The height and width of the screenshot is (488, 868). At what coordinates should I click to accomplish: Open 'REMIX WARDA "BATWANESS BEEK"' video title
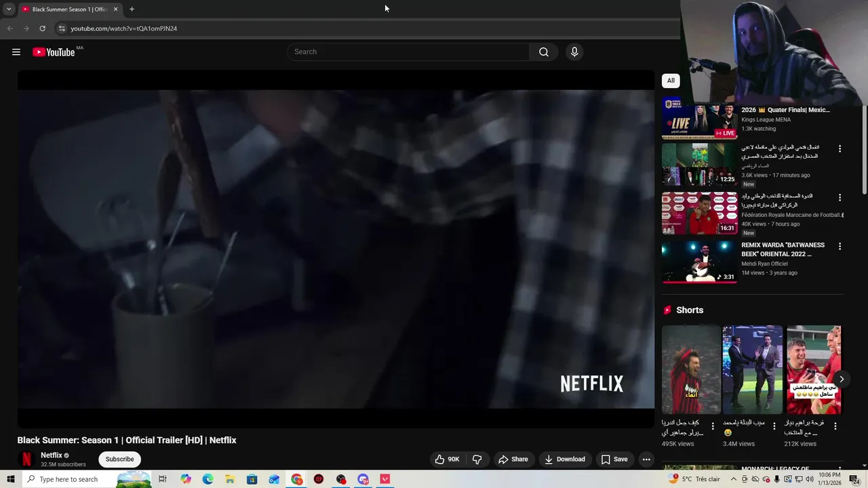pos(783,249)
